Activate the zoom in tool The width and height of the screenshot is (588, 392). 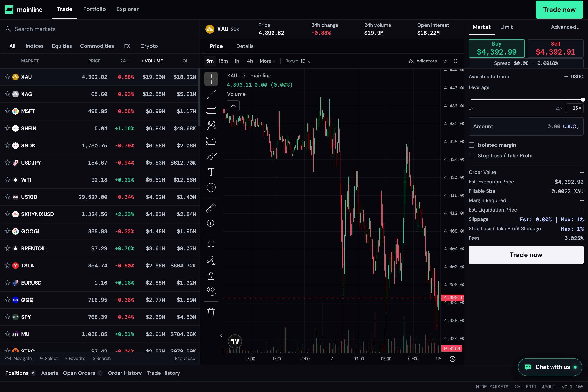click(x=211, y=224)
